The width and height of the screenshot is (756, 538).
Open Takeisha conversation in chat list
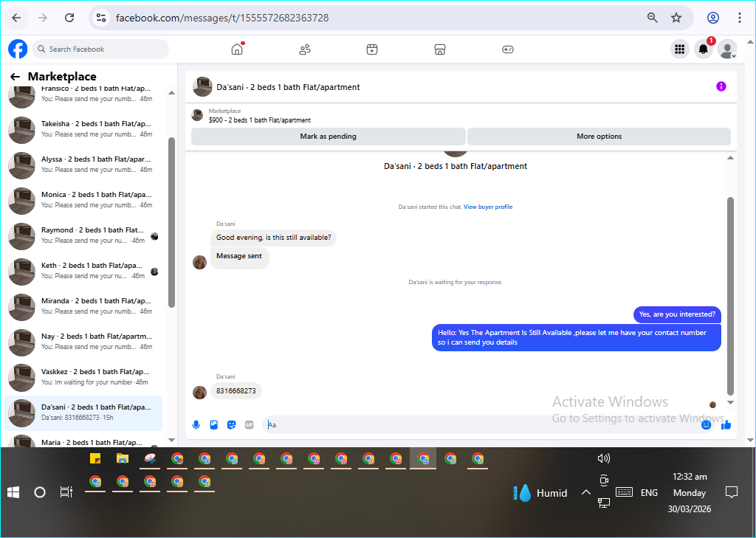[x=84, y=129]
